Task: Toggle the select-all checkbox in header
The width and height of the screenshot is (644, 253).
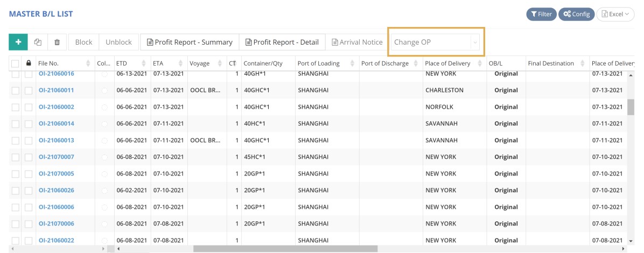Action: (15, 64)
